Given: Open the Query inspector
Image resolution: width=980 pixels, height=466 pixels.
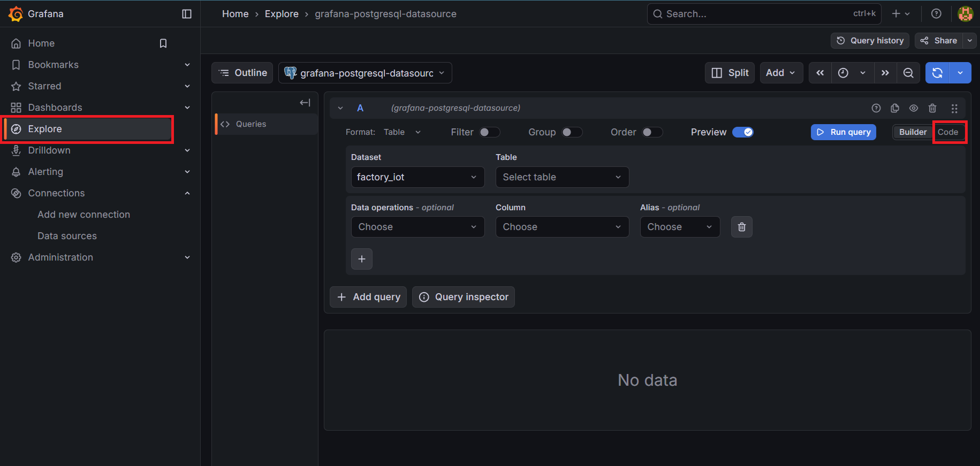Looking at the screenshot, I should (x=464, y=297).
